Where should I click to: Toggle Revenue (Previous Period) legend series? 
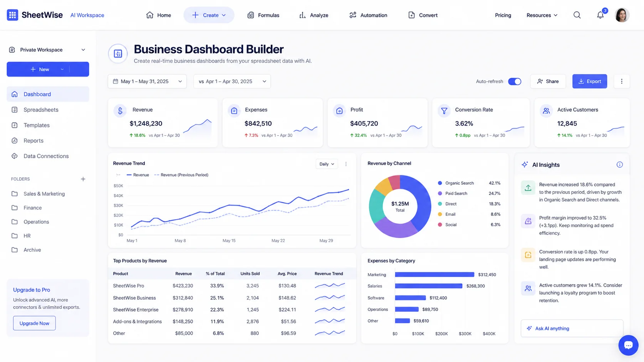181,175
